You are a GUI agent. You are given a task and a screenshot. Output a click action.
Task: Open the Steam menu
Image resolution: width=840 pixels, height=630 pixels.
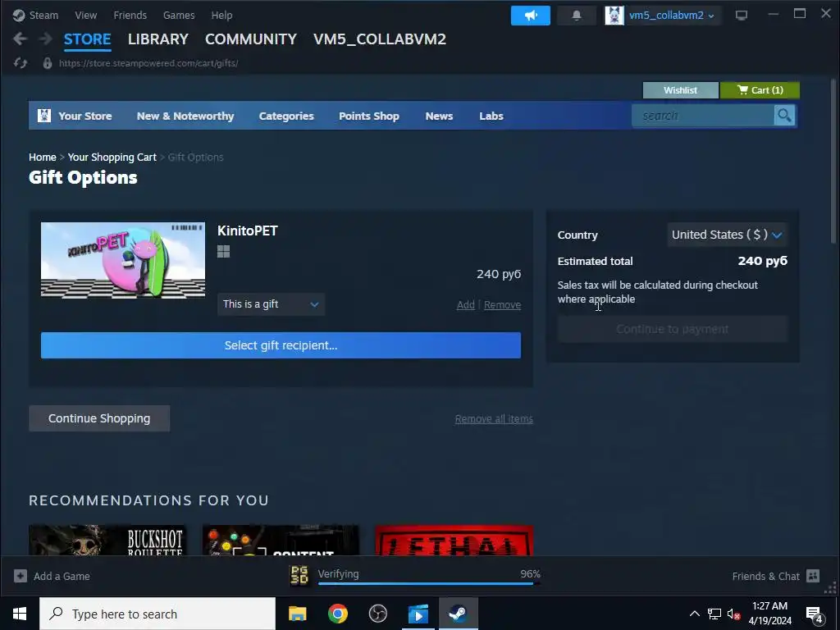pos(43,15)
